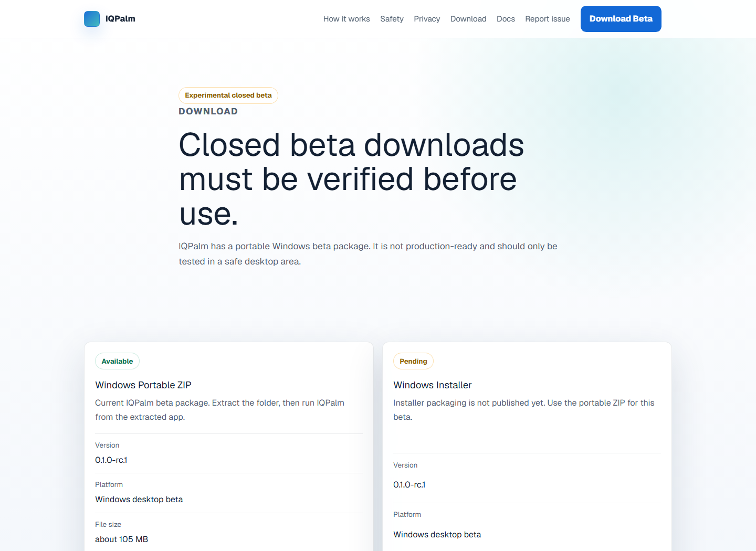Open the Privacy nav link
The height and width of the screenshot is (551, 756).
tap(427, 19)
